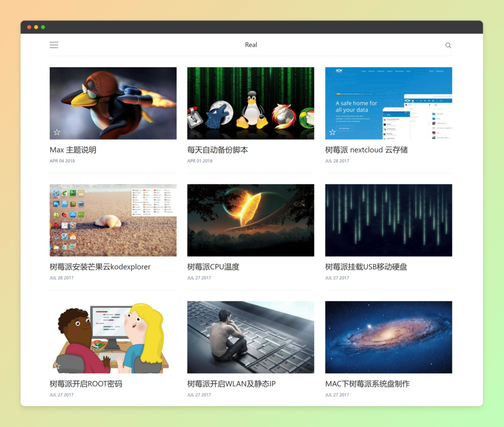Screen dimensions: 504x427
Task: Click the blue Nextcloud homepage thumbnail
Action: point(388,103)
